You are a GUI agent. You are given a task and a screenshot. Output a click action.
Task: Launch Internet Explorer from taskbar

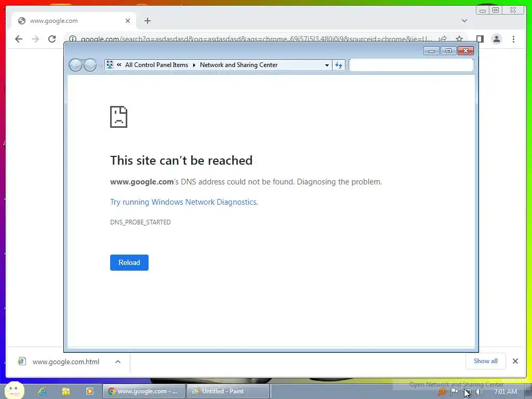(42, 391)
